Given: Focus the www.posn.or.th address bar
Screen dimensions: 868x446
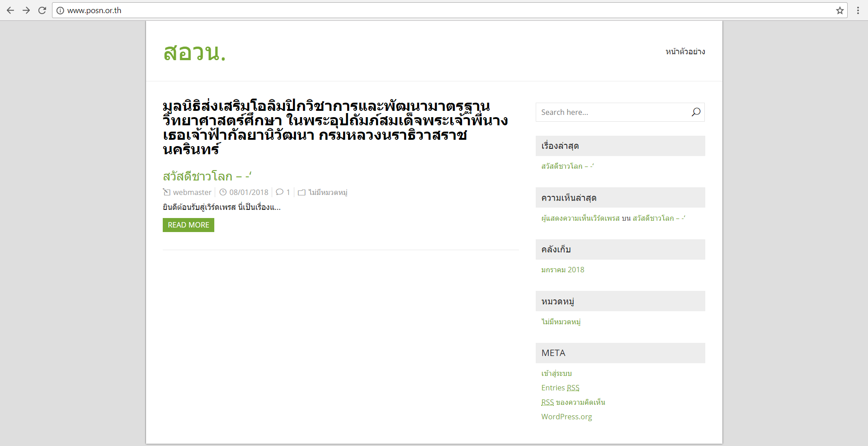Looking at the screenshot, I should coord(450,10).
